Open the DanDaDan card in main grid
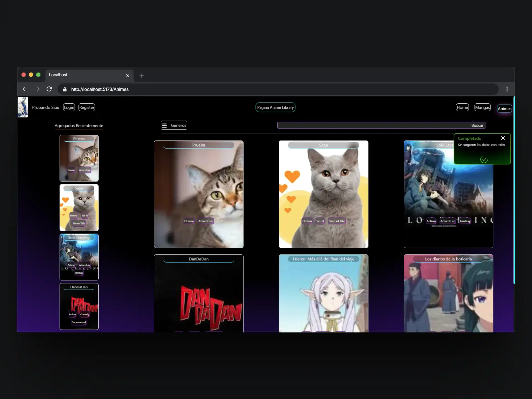 199,293
